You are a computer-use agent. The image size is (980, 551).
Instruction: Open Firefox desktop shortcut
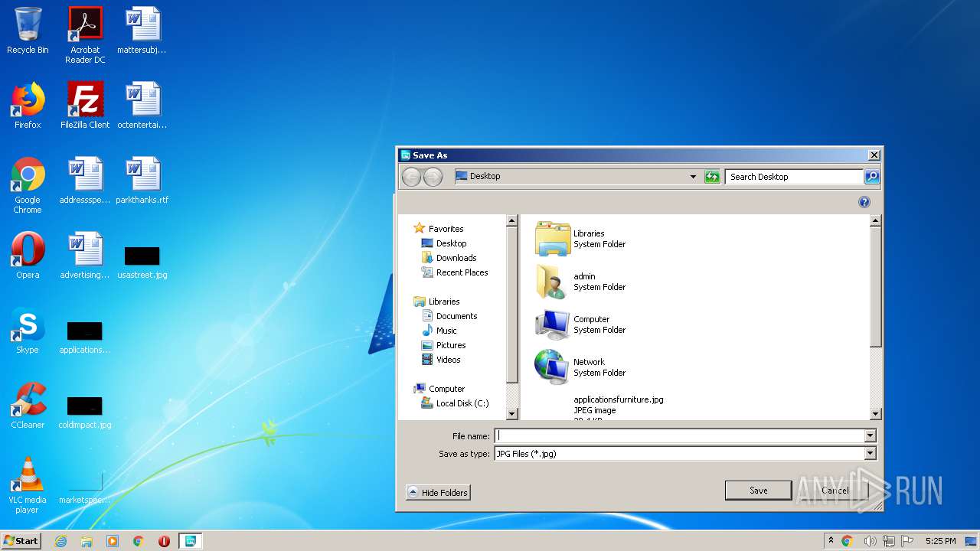(28, 106)
